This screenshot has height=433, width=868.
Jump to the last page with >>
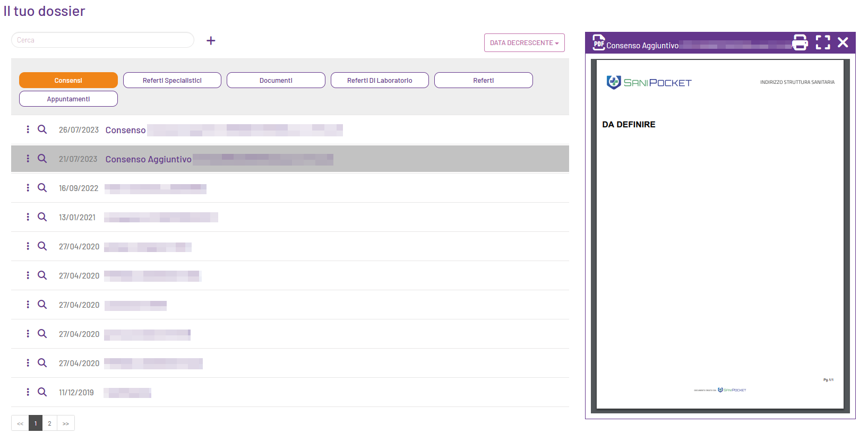pyautogui.click(x=66, y=423)
